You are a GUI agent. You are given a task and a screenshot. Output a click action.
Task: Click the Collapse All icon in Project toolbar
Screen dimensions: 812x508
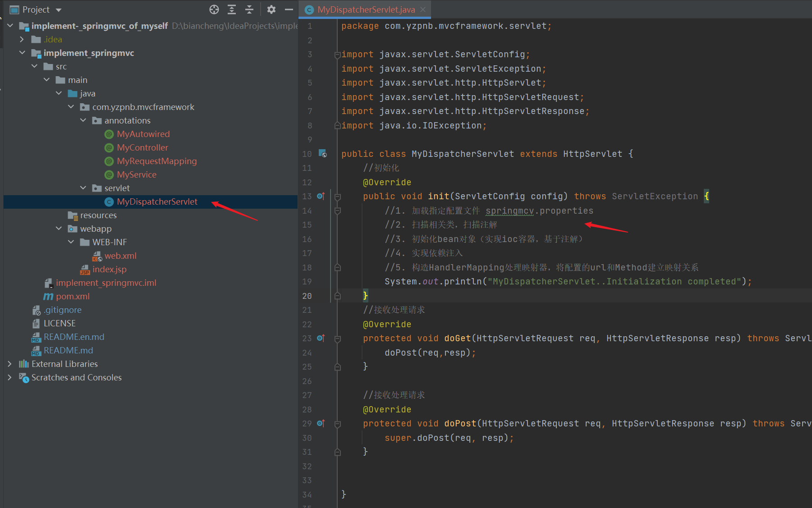click(249, 9)
